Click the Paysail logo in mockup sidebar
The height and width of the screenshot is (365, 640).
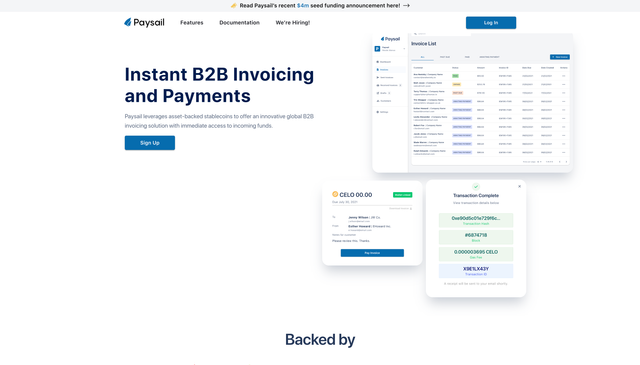pos(391,39)
